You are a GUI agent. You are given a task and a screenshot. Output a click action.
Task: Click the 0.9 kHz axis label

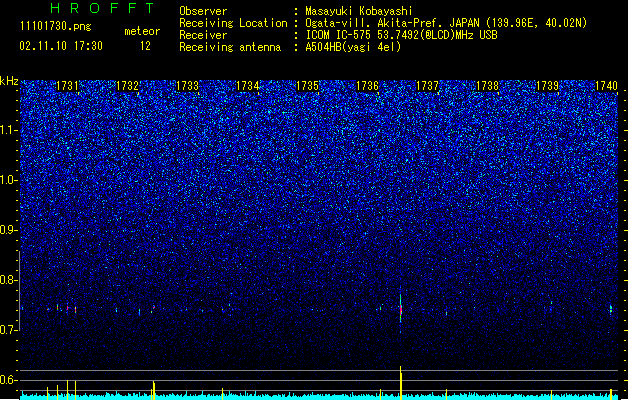8,230
